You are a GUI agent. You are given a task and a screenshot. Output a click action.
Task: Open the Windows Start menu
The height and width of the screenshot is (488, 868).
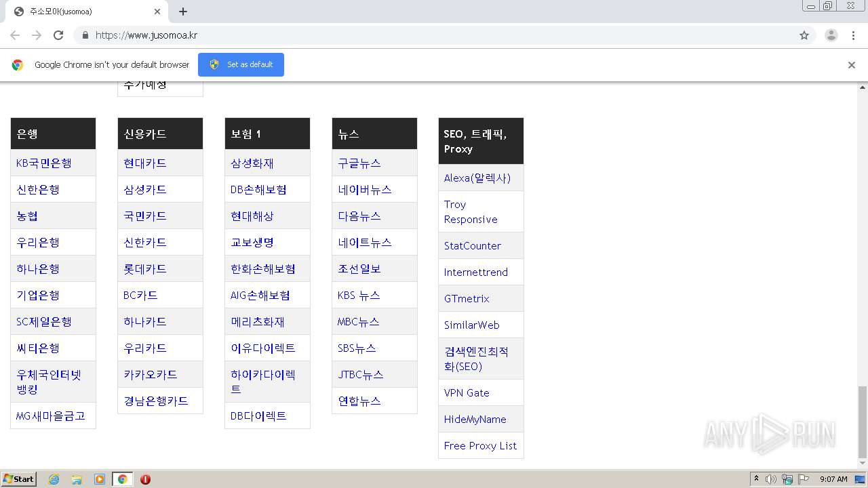(19, 479)
